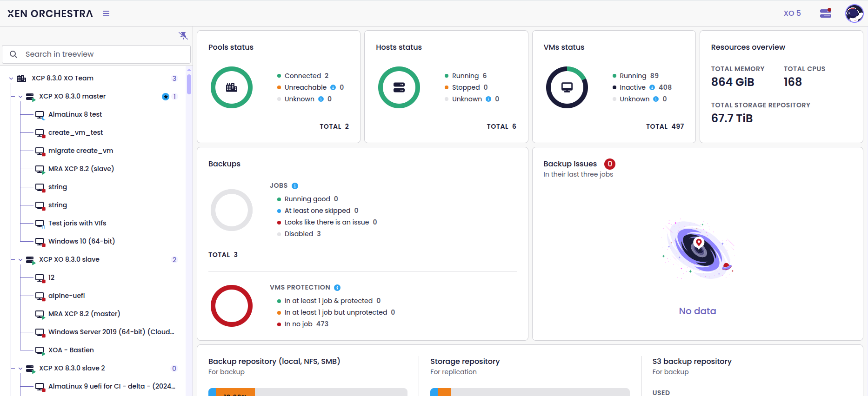Click the VM icon beside XOA - Bastien
This screenshot has height=396, width=868.
pos(40,350)
